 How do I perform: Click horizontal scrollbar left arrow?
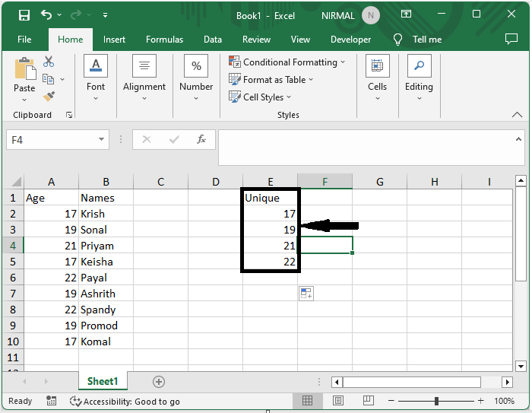[x=337, y=382]
